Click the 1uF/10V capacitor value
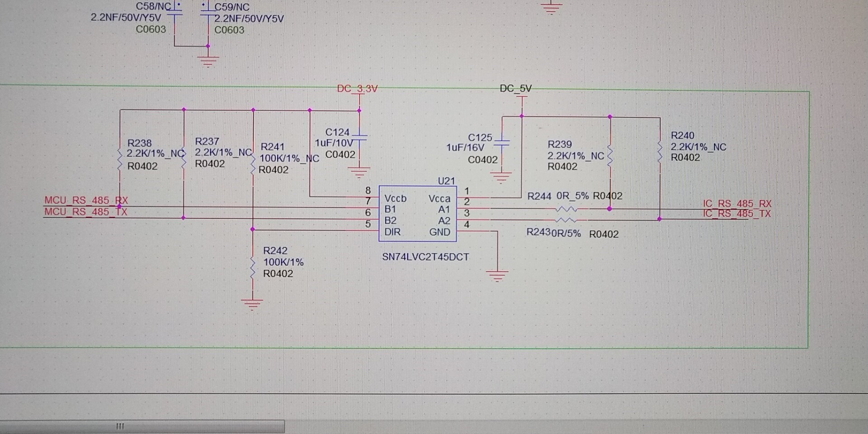The height and width of the screenshot is (434, 868). click(x=334, y=143)
